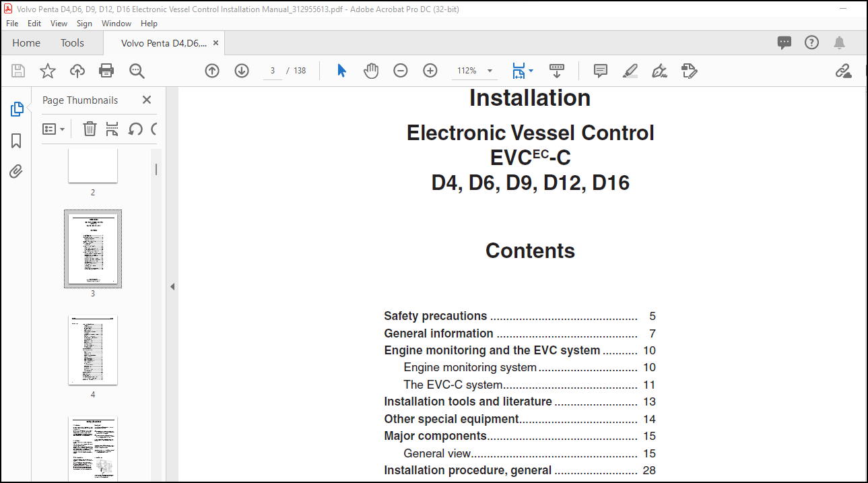Image resolution: width=868 pixels, height=483 pixels.
Task: Open the Help menu
Action: (x=149, y=23)
